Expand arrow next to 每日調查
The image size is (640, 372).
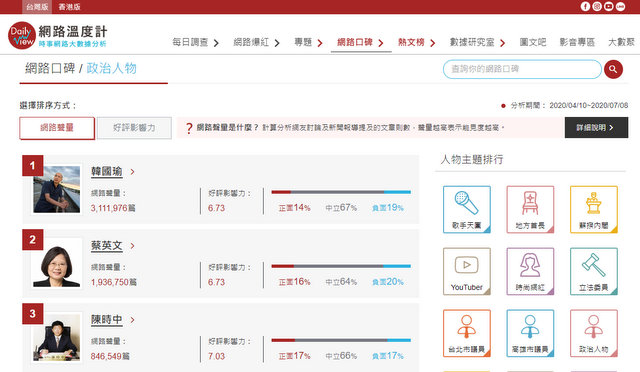216,43
